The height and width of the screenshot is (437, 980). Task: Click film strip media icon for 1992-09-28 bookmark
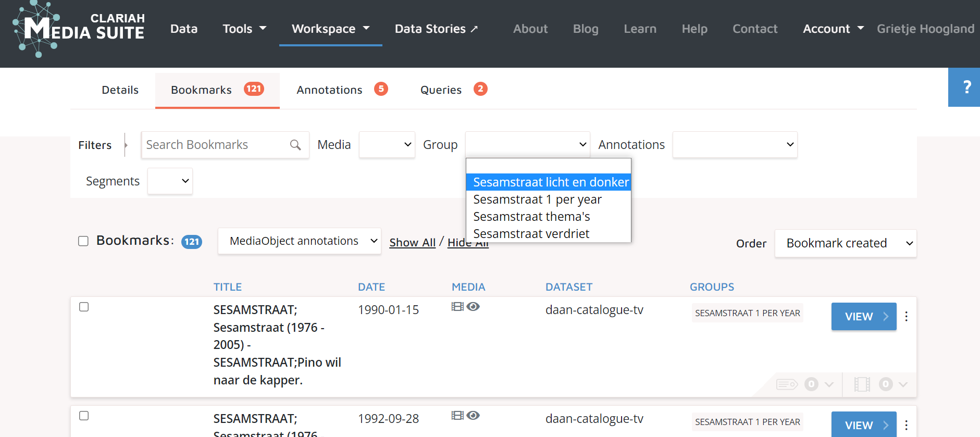click(x=457, y=416)
